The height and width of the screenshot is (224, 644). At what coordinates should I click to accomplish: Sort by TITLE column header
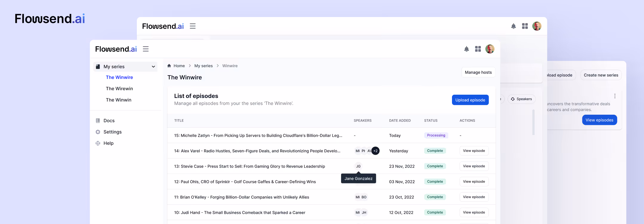(x=179, y=121)
